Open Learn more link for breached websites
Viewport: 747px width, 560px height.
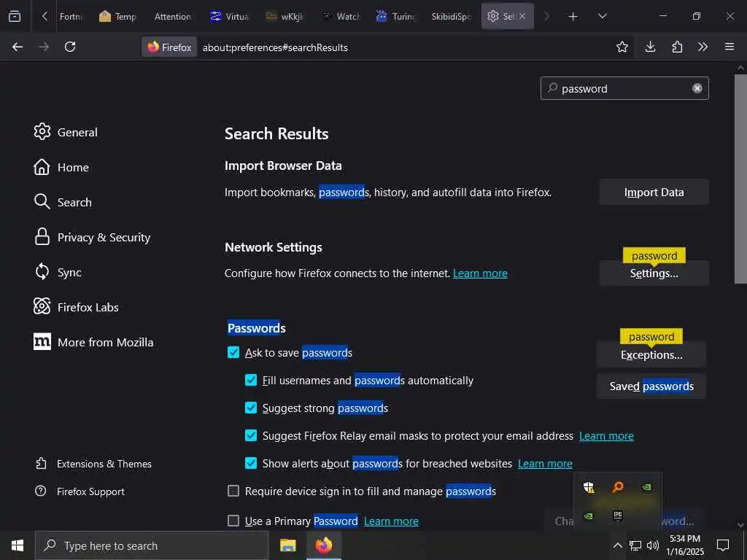(x=545, y=463)
